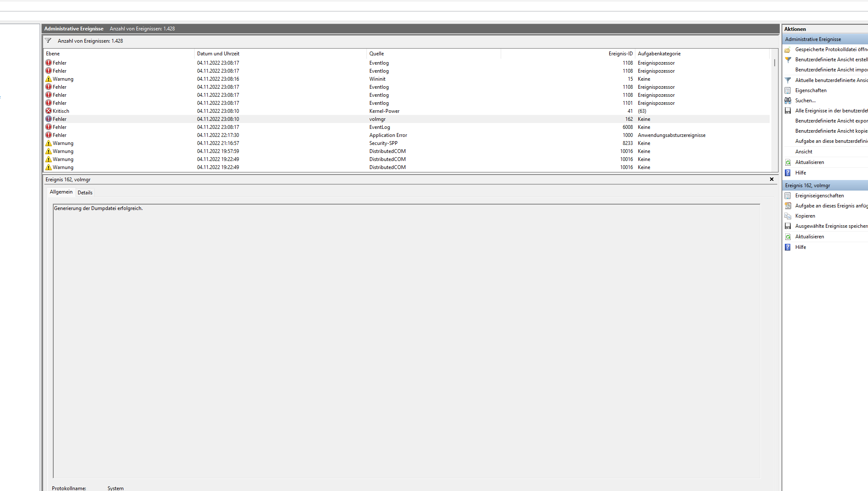Screen dimensions: 868x491
Task: Click the Ereigniseigenschaften icon
Action: [x=787, y=196]
